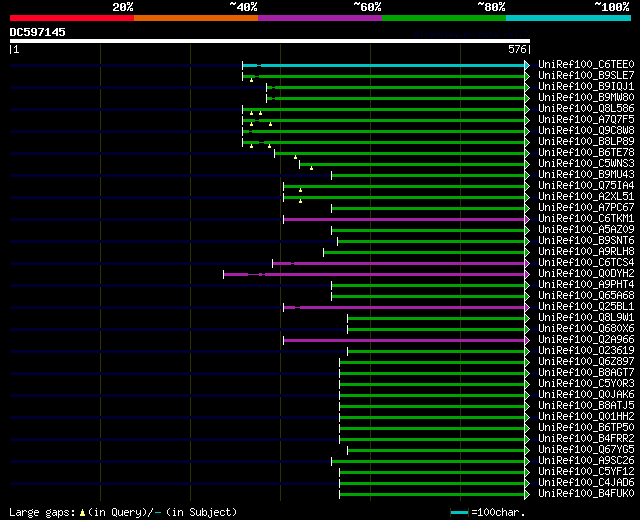Select the UniRef100_A9PHT4 label

[x=586, y=285]
